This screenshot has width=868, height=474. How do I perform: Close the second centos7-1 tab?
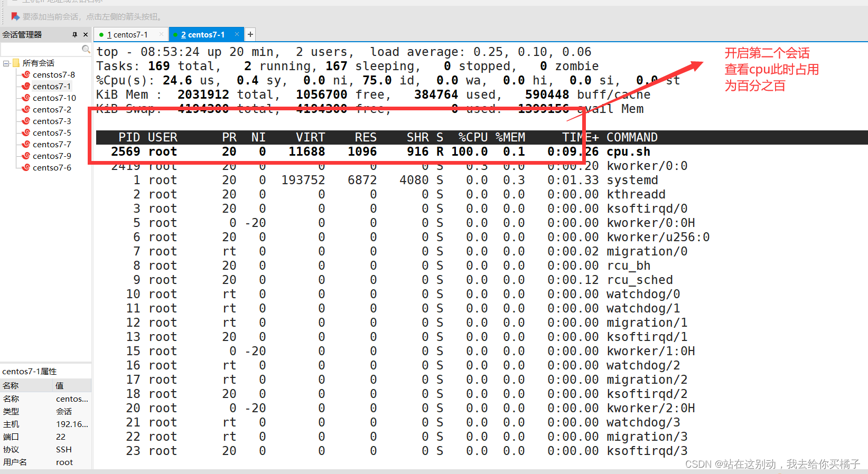pos(237,34)
